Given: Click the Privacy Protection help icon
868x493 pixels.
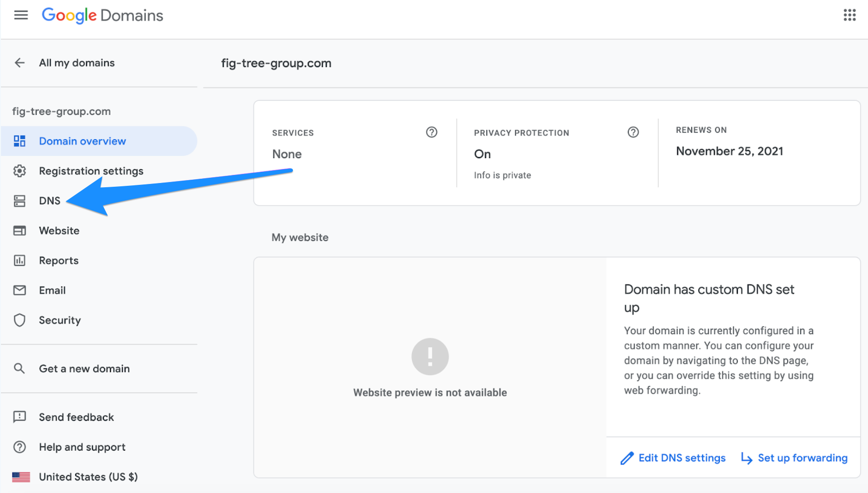Looking at the screenshot, I should click(x=633, y=132).
